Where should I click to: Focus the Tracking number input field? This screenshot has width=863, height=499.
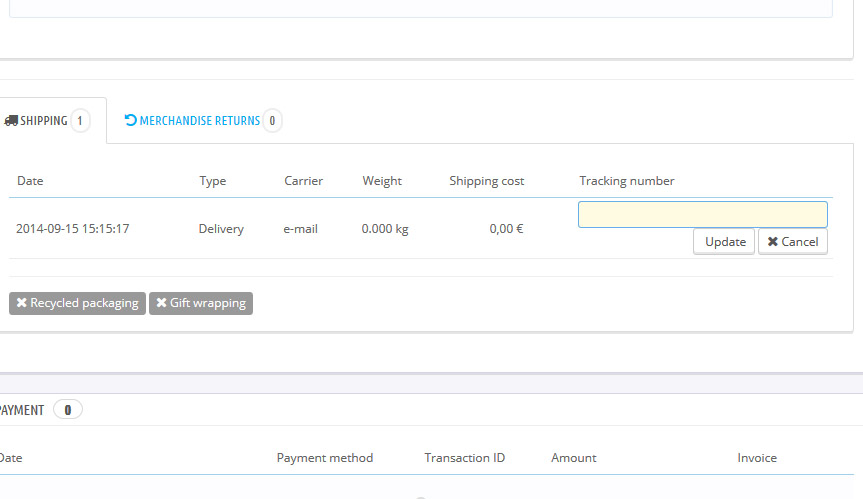pyautogui.click(x=702, y=215)
